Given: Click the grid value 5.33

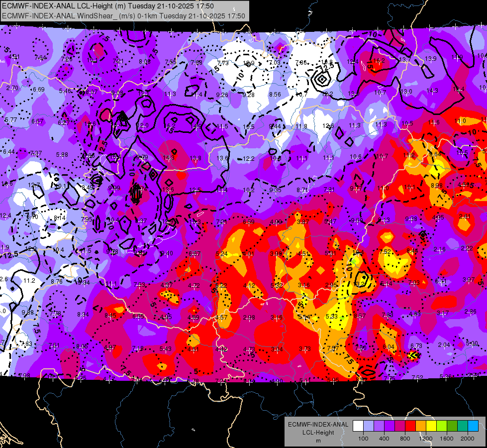Looking at the screenshot, I should click(x=331, y=316).
